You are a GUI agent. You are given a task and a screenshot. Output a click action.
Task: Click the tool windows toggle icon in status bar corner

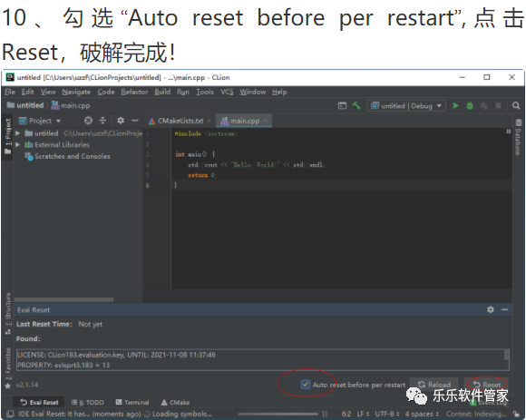pos(10,414)
